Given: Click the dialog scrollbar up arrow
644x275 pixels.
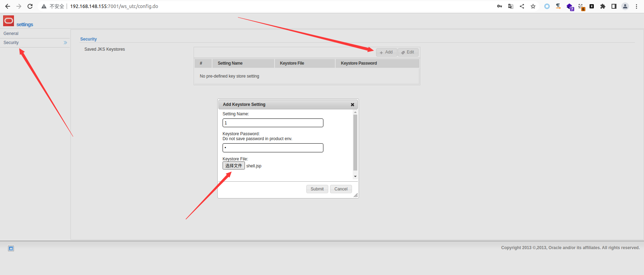Looking at the screenshot, I should pyautogui.click(x=355, y=112).
